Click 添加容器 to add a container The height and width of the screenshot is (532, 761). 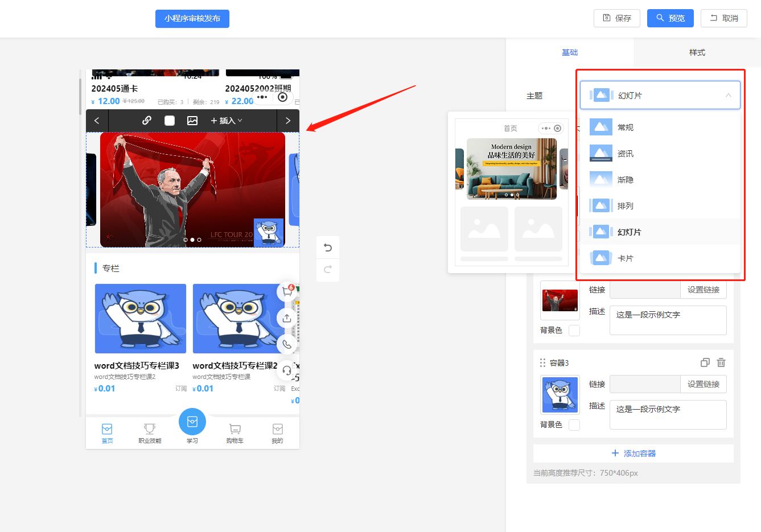(x=634, y=453)
